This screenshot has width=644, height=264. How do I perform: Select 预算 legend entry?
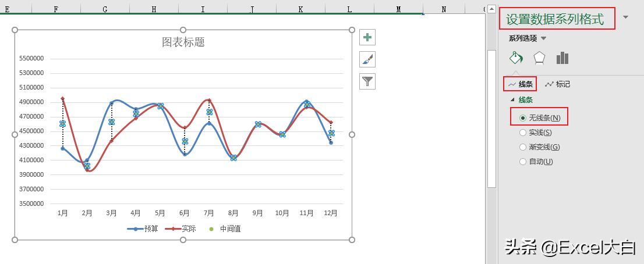(x=143, y=229)
